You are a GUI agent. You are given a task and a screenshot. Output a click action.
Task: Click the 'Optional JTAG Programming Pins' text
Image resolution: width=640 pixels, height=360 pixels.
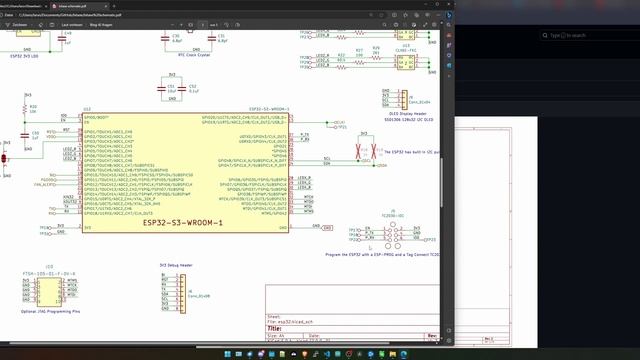point(51,311)
